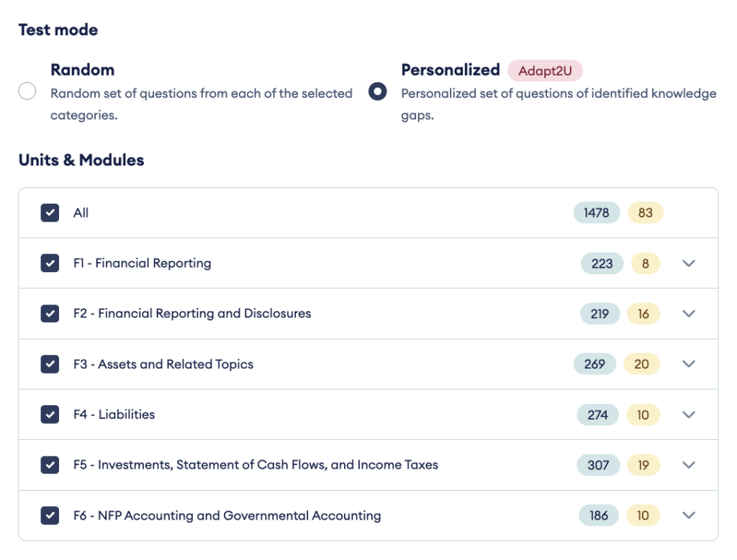Click the 307 question count badge for F5
The height and width of the screenshot is (560, 737).
(598, 465)
